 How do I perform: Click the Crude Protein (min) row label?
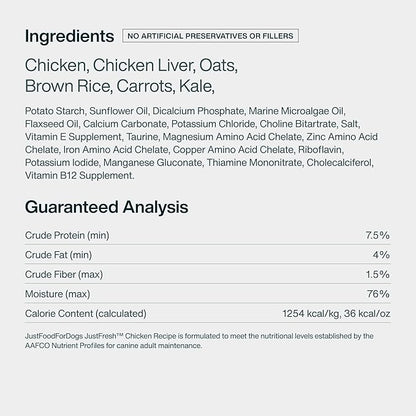pyautogui.click(x=67, y=235)
